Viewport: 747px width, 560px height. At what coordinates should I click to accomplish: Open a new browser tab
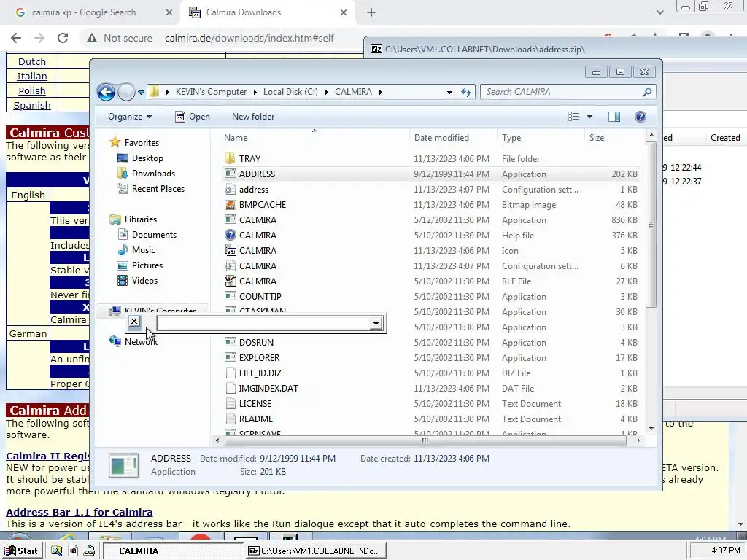371,13
